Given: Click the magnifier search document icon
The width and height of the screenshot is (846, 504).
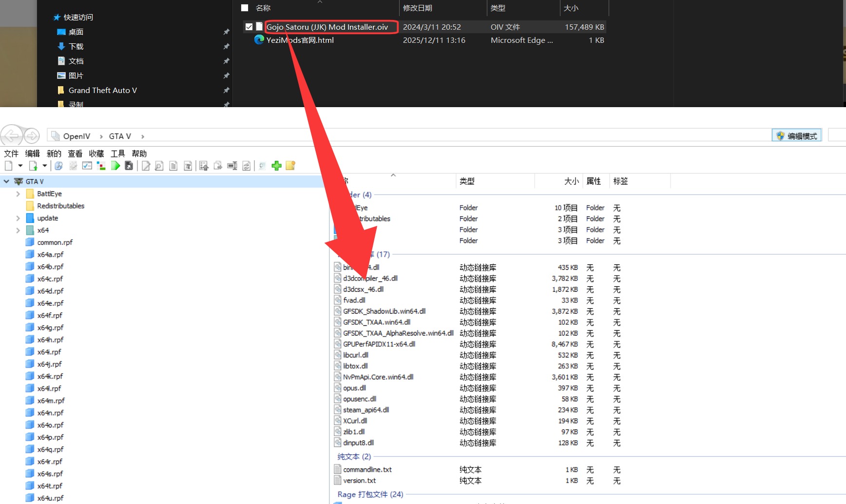Looking at the screenshot, I should pyautogui.click(x=159, y=166).
